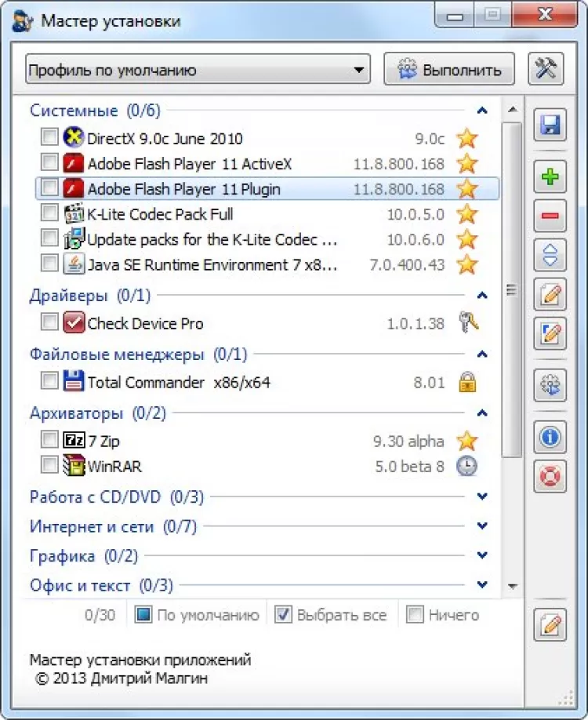The image size is (588, 720).
Task: Click the K-Lite Codec Pack film icon
Action: [74, 213]
